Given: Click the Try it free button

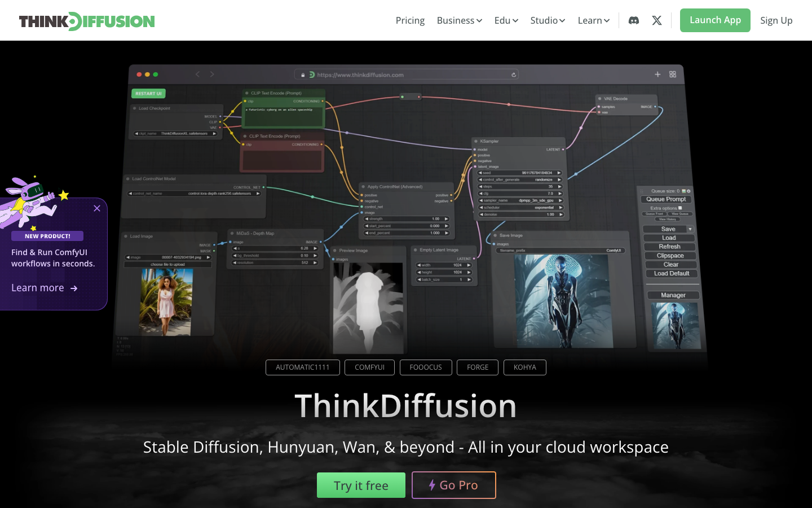Looking at the screenshot, I should click(x=361, y=485).
